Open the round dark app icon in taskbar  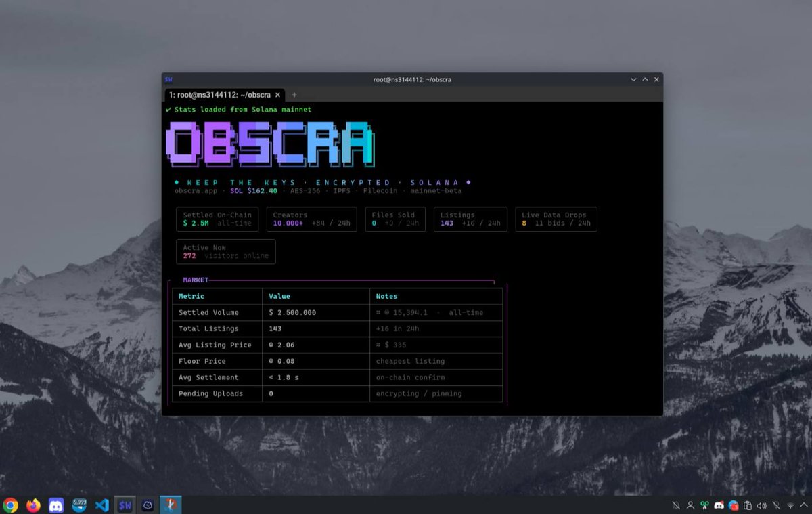[148, 505]
